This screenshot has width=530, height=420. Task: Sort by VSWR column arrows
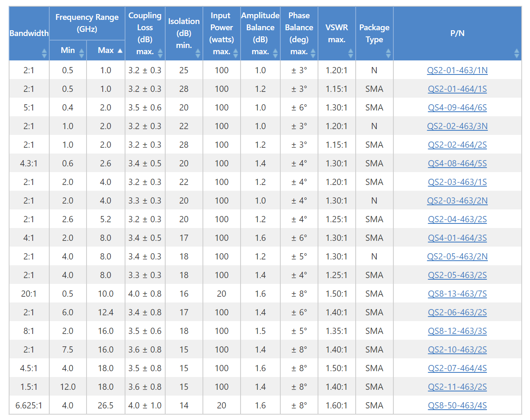point(351,53)
